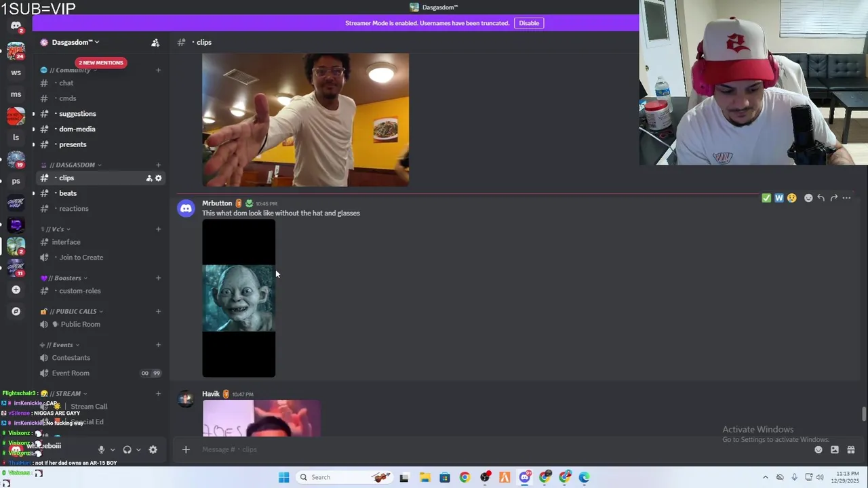Click plus to create channel in Community category
868x488 pixels.
[158, 70]
